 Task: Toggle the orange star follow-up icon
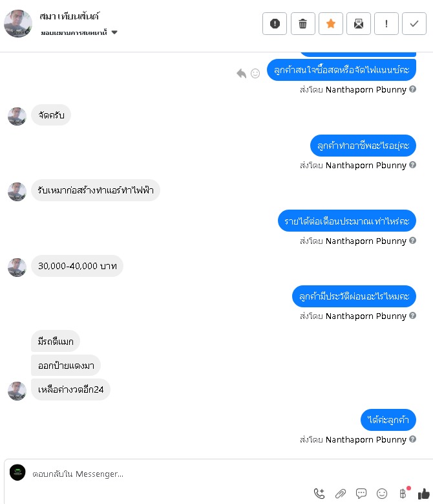pyautogui.click(x=331, y=23)
